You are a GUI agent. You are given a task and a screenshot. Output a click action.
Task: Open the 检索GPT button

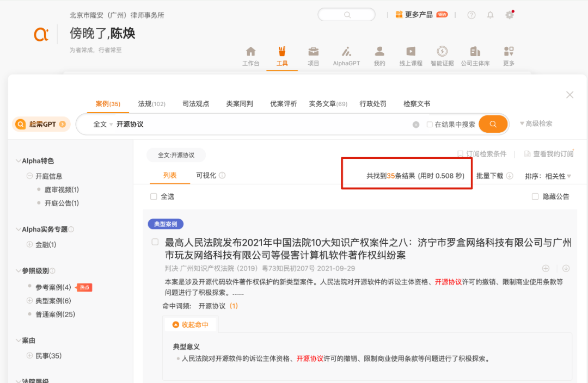(x=41, y=124)
